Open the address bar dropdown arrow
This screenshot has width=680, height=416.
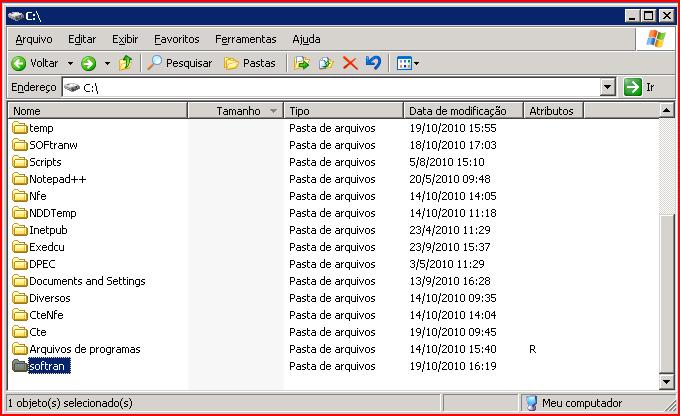coord(608,87)
